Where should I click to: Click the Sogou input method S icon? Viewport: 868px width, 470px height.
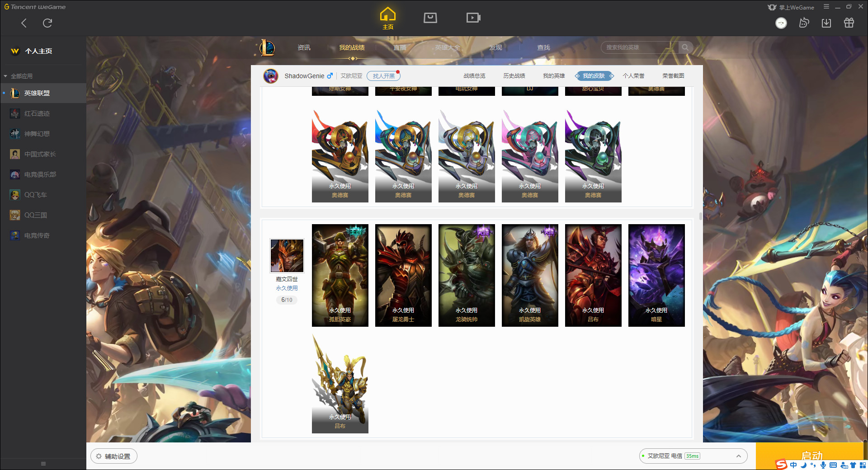click(781, 465)
